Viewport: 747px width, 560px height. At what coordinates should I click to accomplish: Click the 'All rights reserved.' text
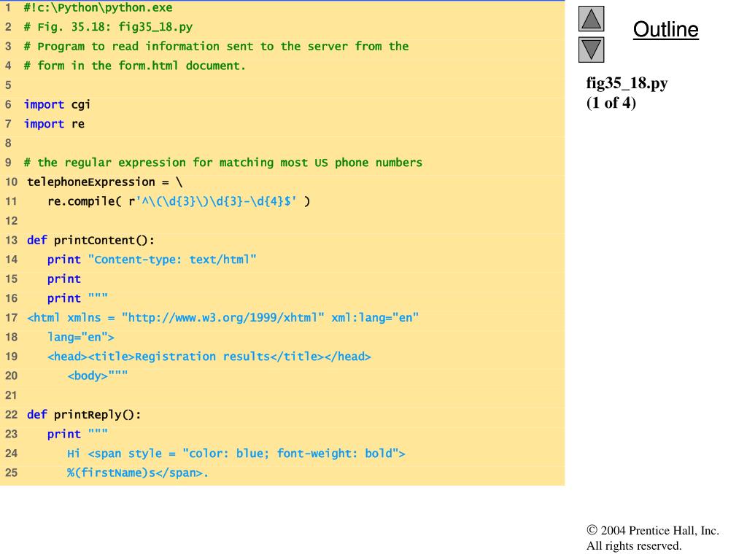click(634, 545)
